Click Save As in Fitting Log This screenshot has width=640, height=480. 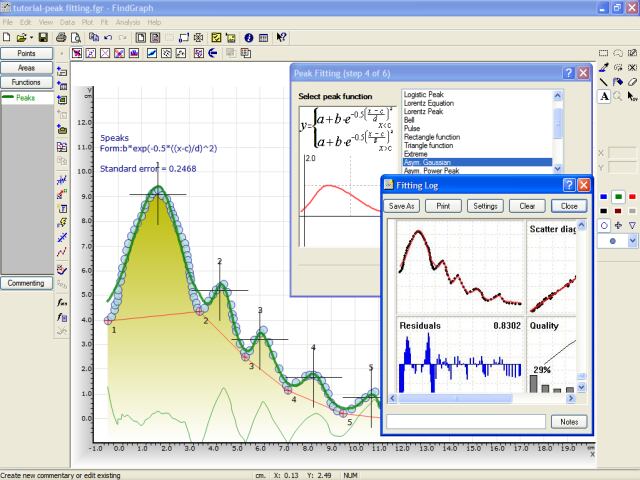click(x=402, y=206)
